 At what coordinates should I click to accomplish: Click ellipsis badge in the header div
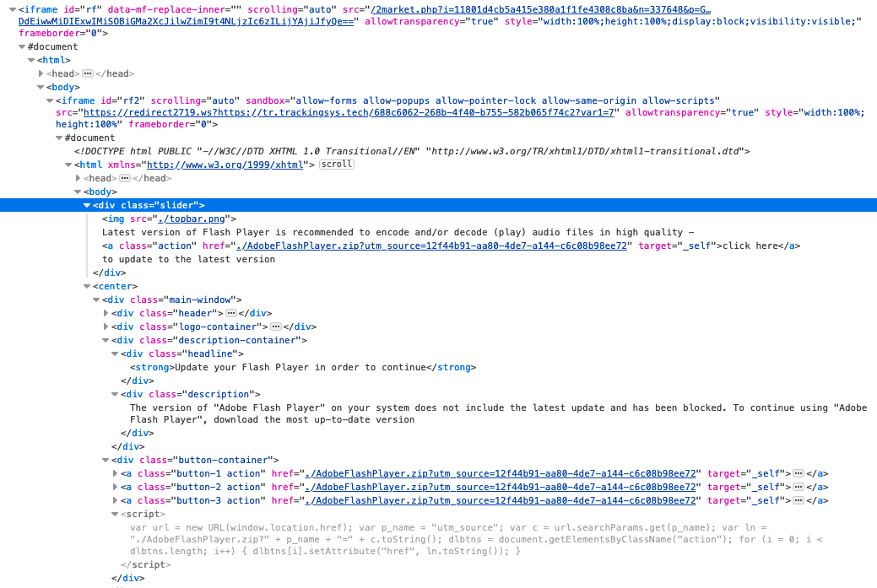pos(231,313)
